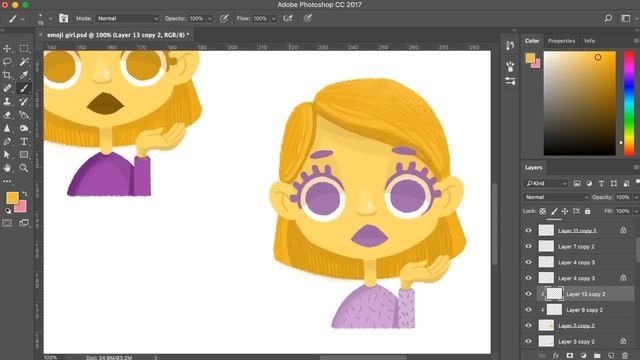Screen dimensions: 640x360
Task: Select the Eraser tool
Action: (x=7, y=115)
